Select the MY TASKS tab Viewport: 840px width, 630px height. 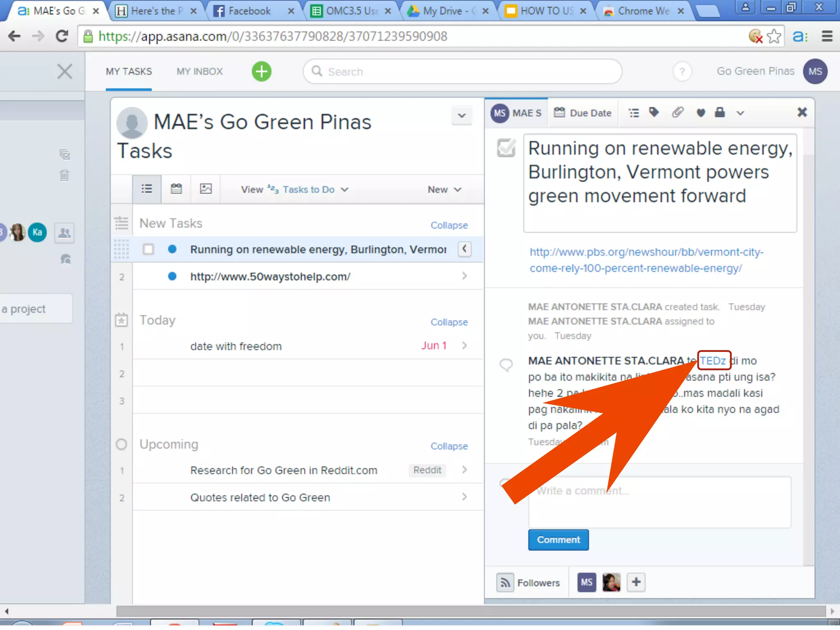point(129,71)
